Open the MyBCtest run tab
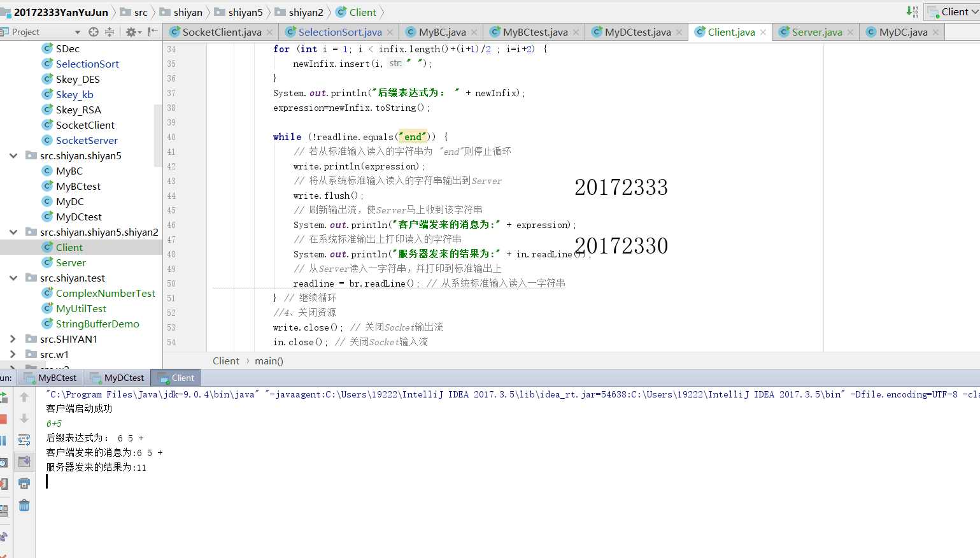Image resolution: width=980 pixels, height=558 pixels. coord(51,378)
